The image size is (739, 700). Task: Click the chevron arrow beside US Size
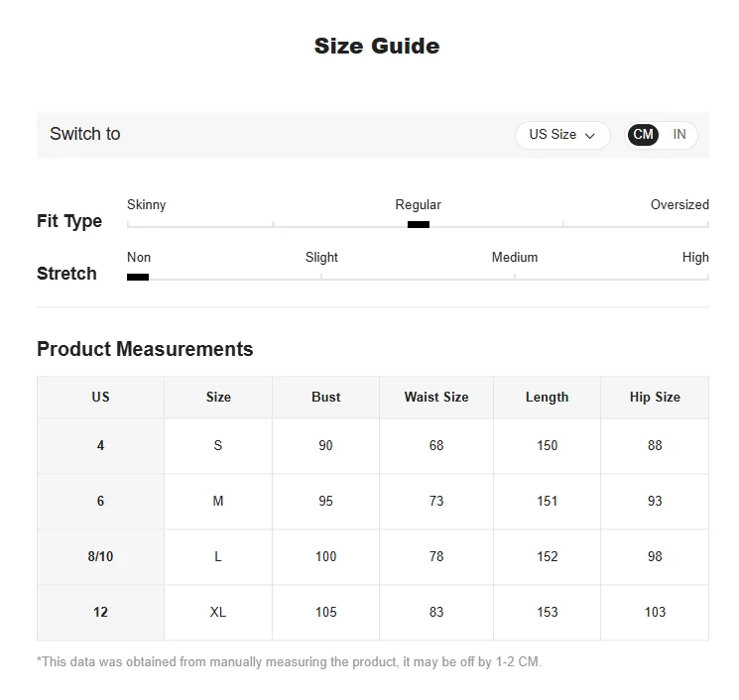[x=590, y=136]
